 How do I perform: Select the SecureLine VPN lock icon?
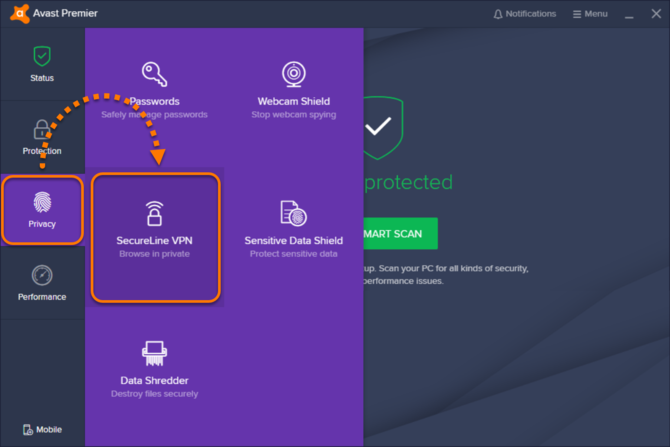coord(154,213)
